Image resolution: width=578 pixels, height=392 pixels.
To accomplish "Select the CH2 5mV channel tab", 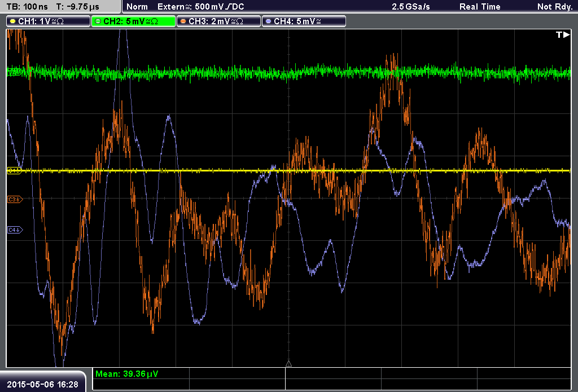I will coord(133,21).
